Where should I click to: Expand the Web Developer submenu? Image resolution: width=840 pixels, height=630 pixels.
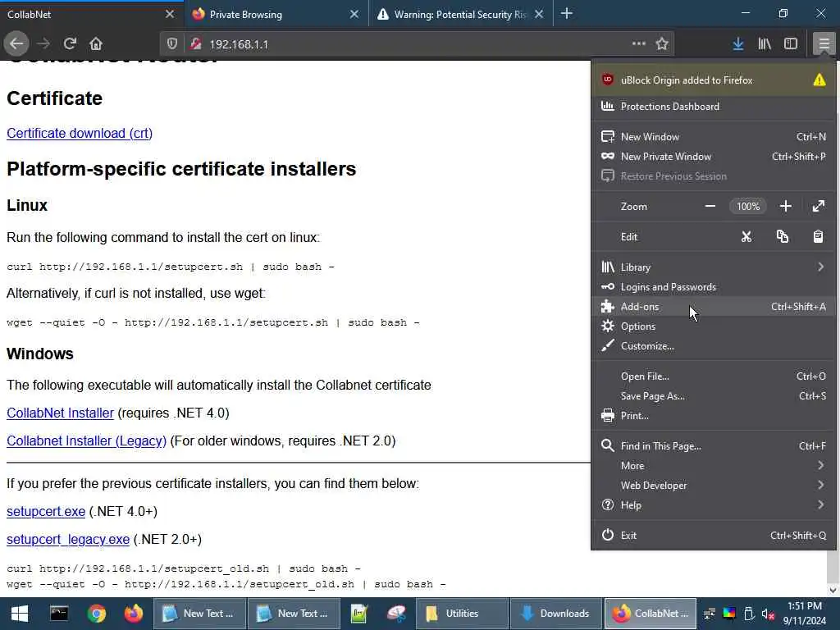(714, 486)
